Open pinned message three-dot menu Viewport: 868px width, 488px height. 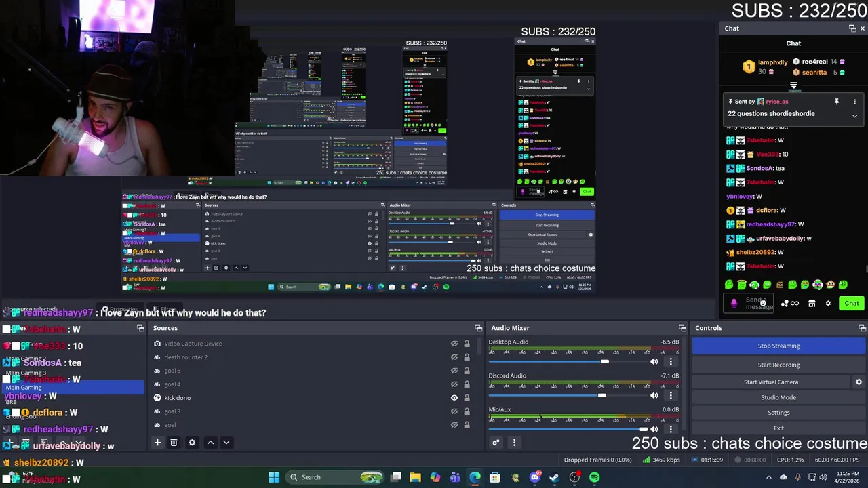pyautogui.click(x=854, y=102)
